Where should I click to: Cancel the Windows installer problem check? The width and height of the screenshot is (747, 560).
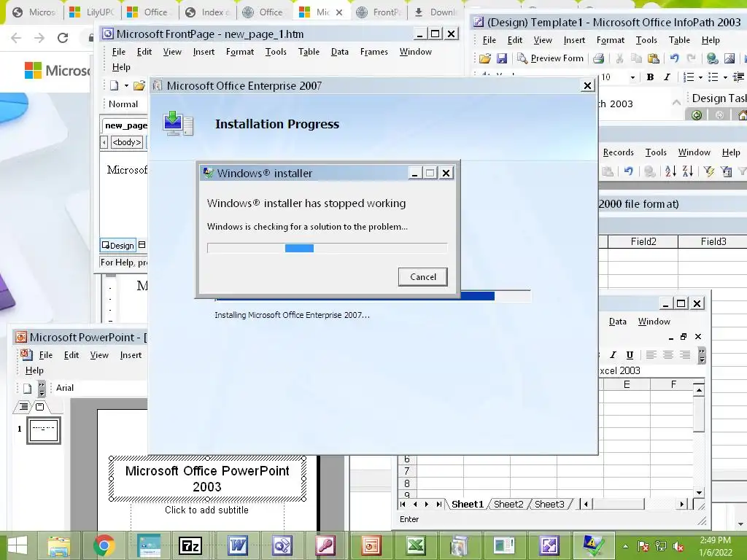[422, 276]
